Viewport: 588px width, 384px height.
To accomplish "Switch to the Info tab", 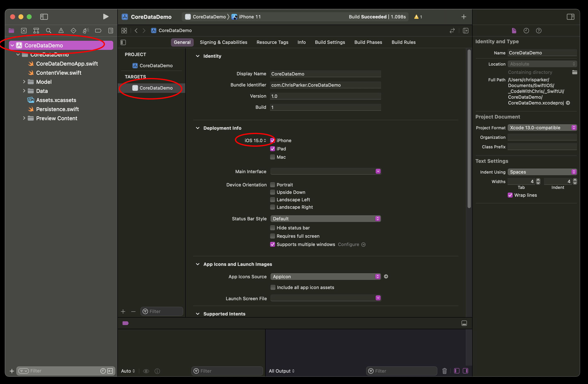I will [301, 42].
